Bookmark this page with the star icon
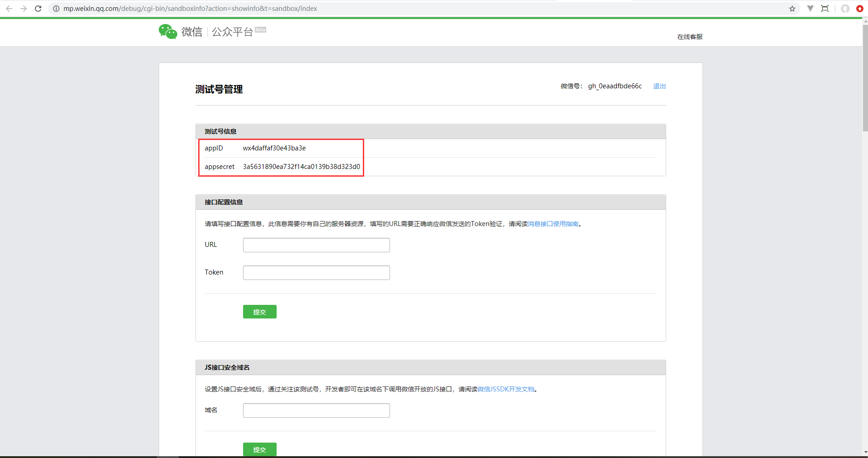Screen dimensions: 868x458 point(792,8)
